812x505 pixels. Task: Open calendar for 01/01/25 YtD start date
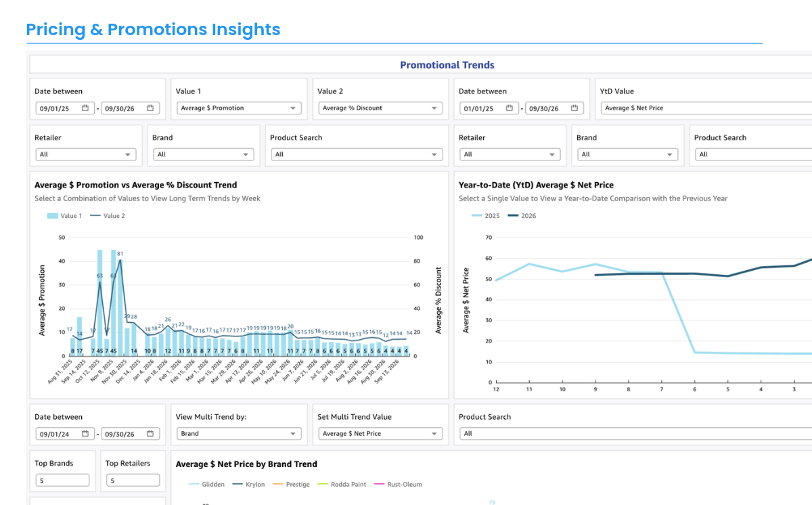[509, 108]
